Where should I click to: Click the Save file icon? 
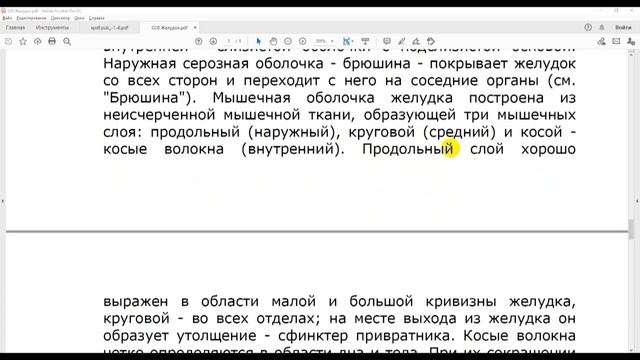click(x=8, y=41)
